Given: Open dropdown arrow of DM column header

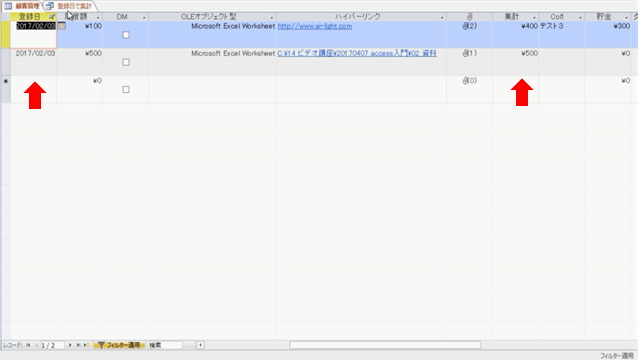Looking at the screenshot, I should tap(144, 18).
